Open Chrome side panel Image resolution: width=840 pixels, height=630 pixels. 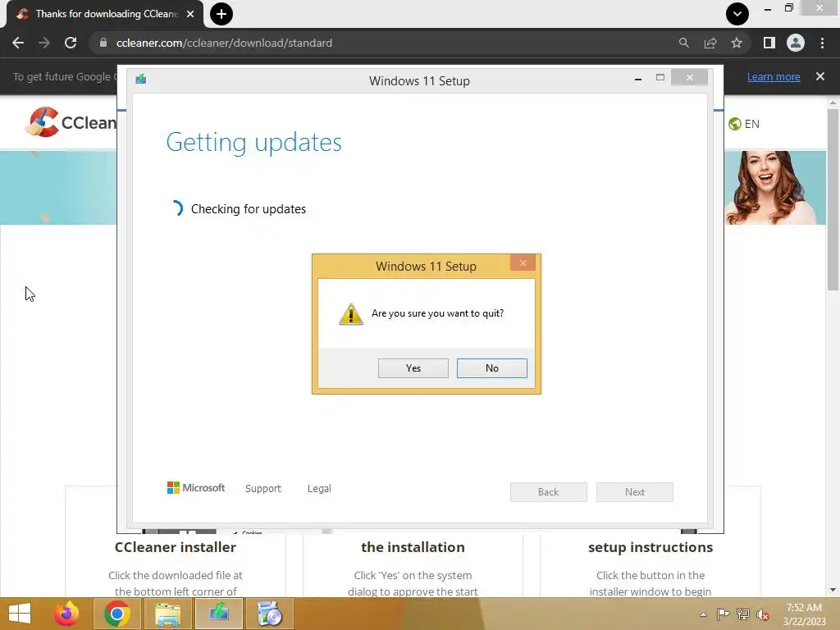click(769, 43)
